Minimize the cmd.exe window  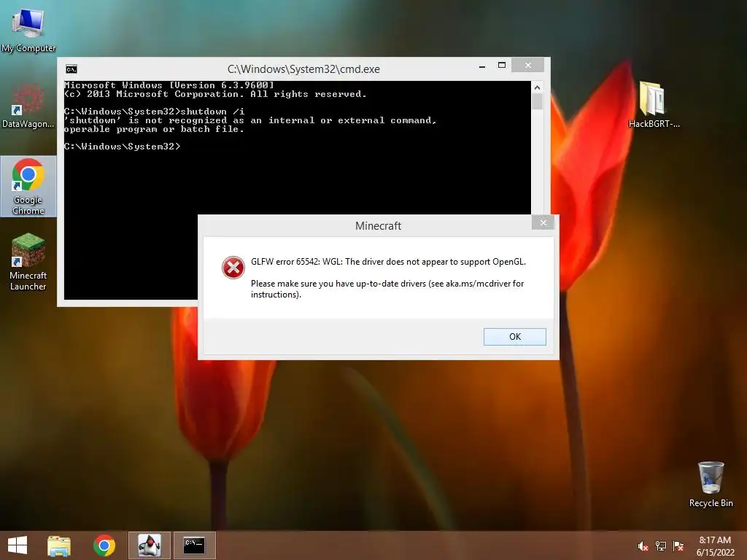click(x=482, y=66)
